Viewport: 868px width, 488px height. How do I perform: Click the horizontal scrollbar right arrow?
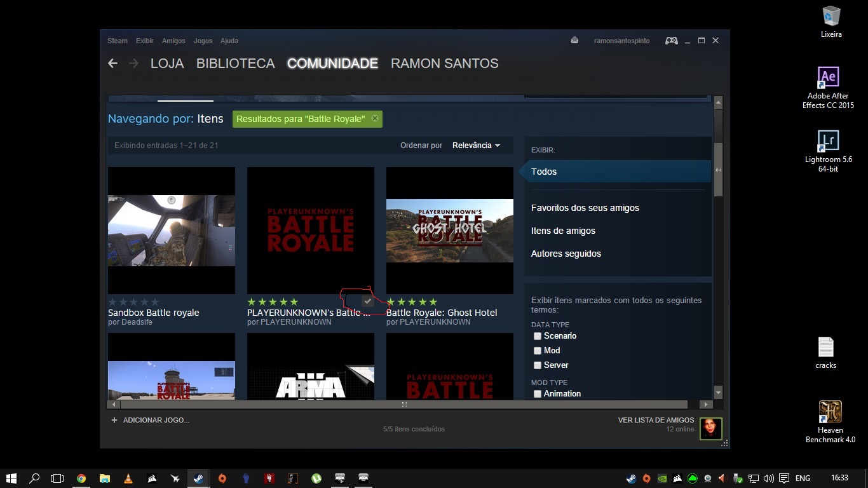[x=705, y=404]
